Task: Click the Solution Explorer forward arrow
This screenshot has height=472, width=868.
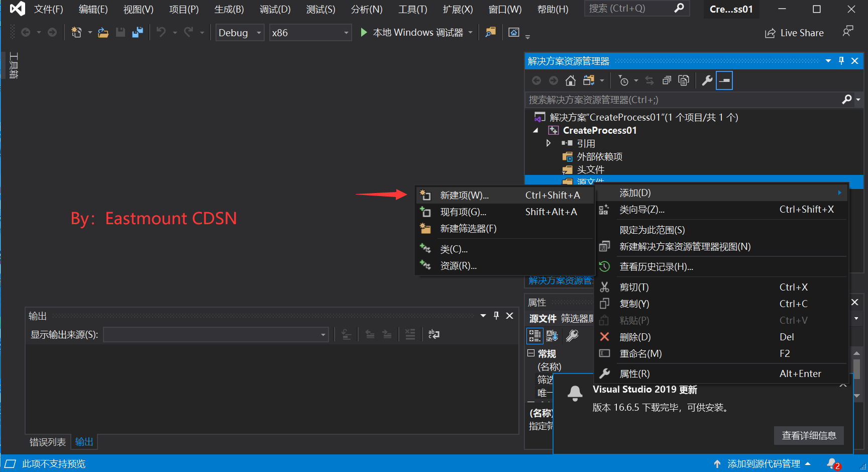Action: tap(553, 80)
